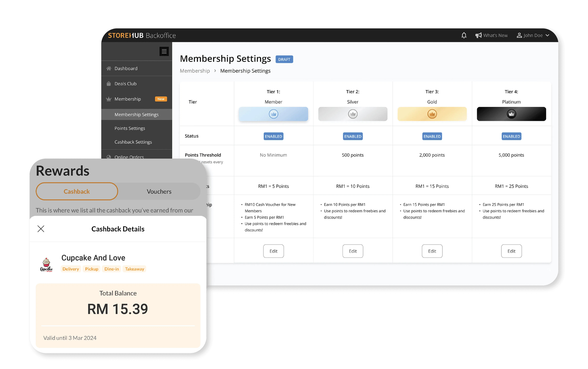Toggle the ENABLED status for Silver tier
This screenshot has height=369, width=588.
353,136
